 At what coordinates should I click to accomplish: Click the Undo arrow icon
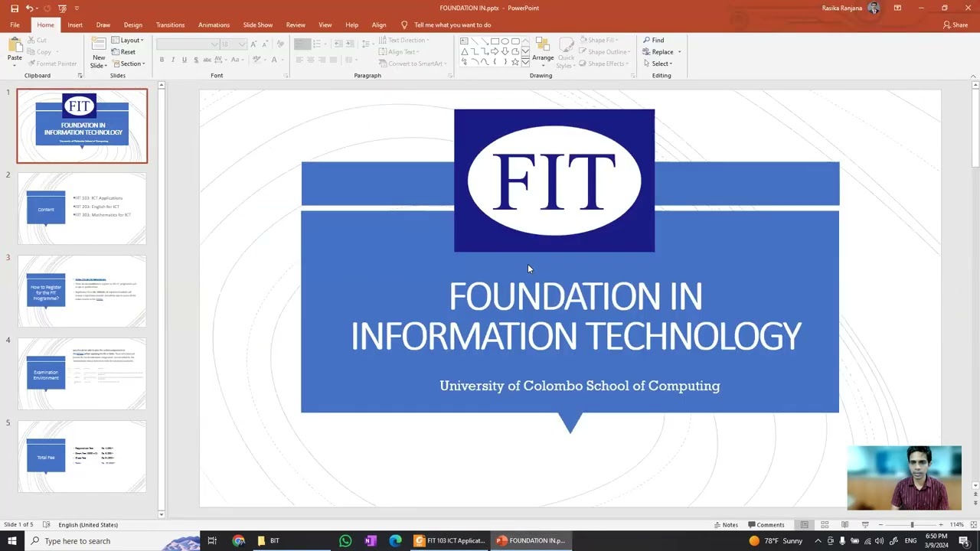coord(29,8)
